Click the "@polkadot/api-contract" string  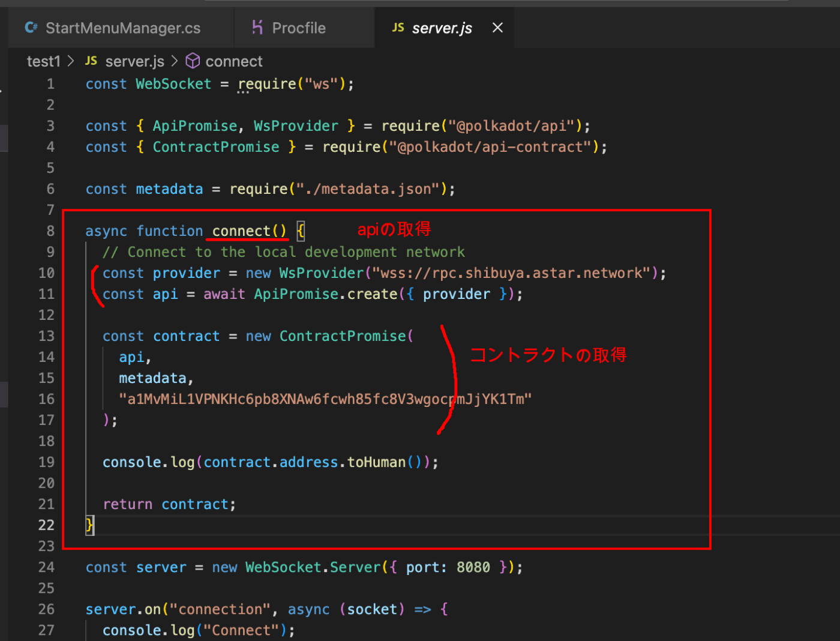[x=490, y=147]
